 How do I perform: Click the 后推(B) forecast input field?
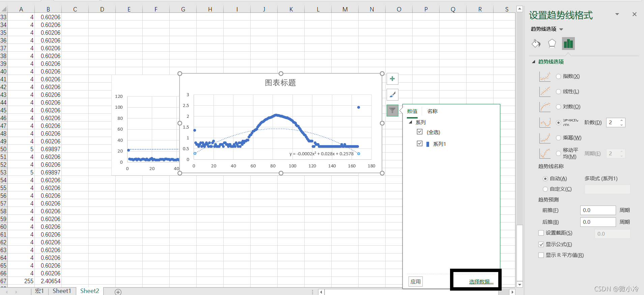pyautogui.click(x=598, y=222)
